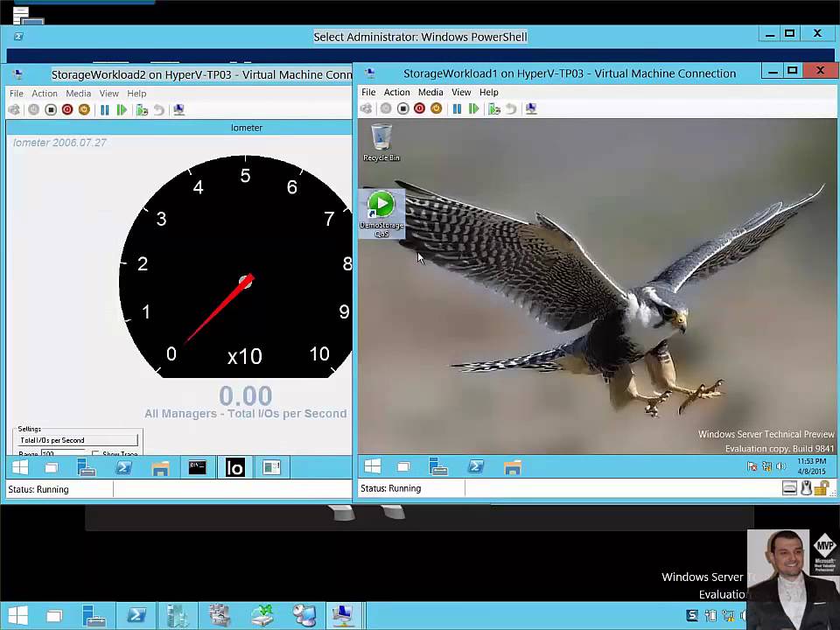Viewport: 840px width, 630px height.
Task: Click Start button in StorageWorkload1 guest taskbar
Action: [x=373, y=467]
